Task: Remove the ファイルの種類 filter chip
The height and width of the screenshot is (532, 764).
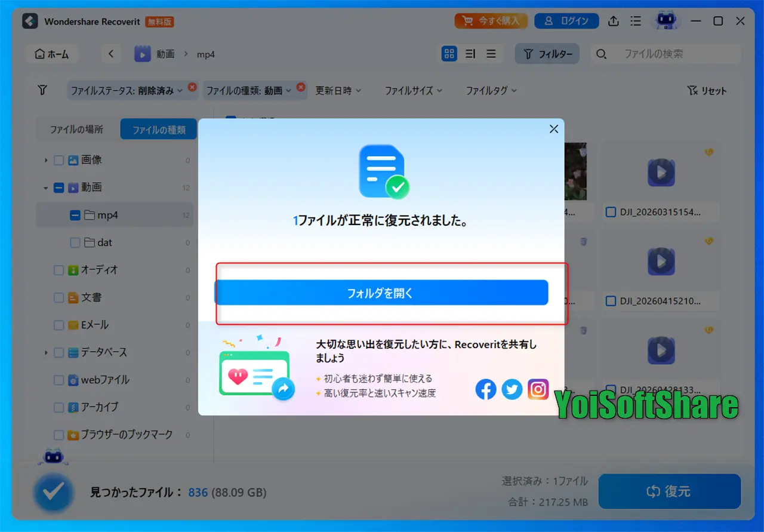Action: [x=301, y=87]
